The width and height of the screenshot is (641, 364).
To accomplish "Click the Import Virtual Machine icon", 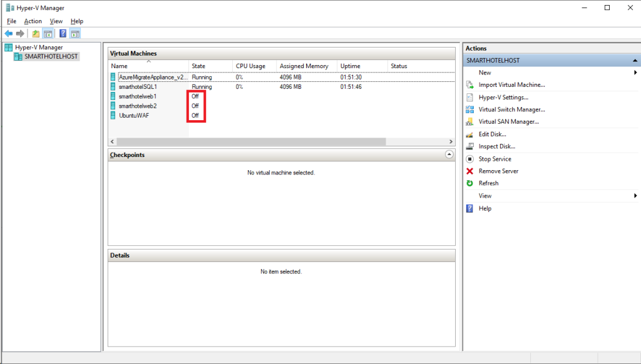I will 469,85.
